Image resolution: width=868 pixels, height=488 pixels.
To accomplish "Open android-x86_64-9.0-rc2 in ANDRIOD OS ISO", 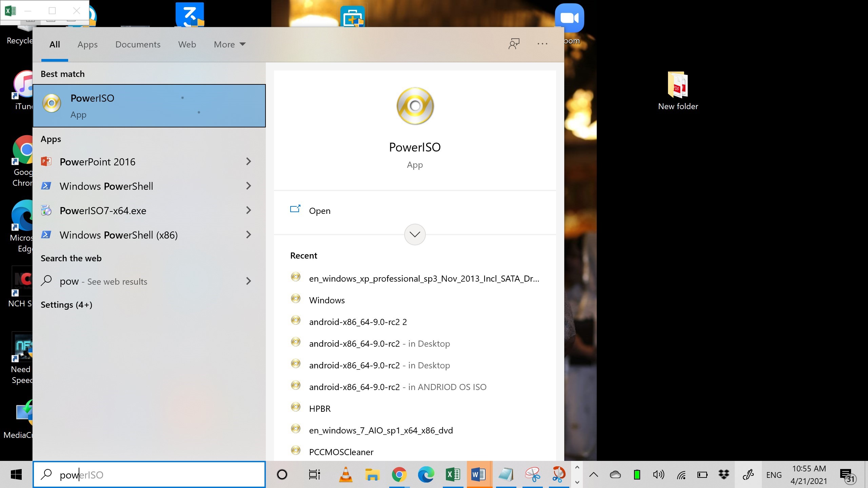I will pos(415,387).
